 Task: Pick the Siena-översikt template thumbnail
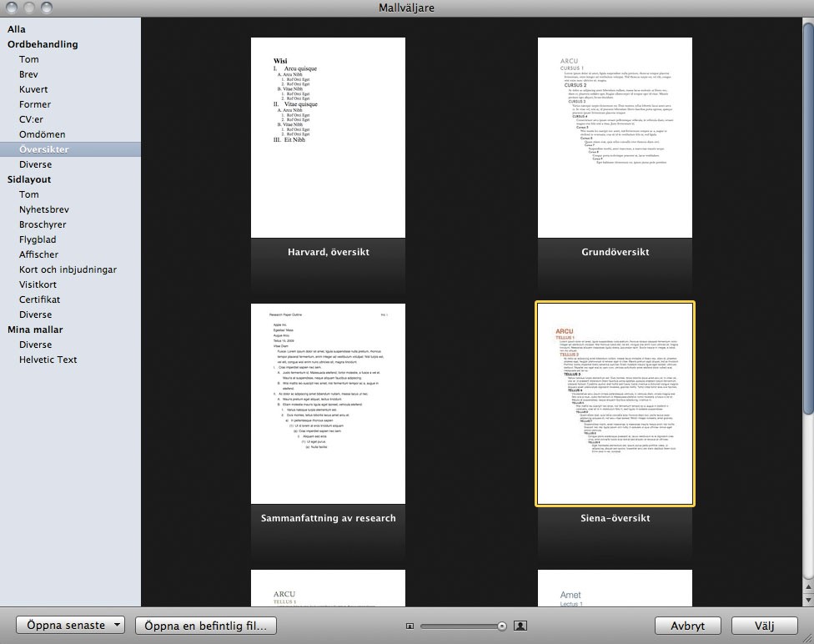(615, 404)
